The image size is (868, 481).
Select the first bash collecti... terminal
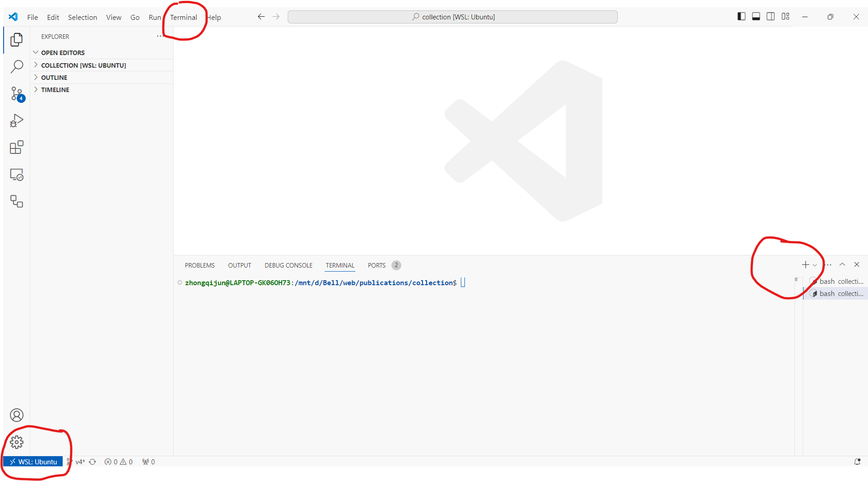click(836, 282)
